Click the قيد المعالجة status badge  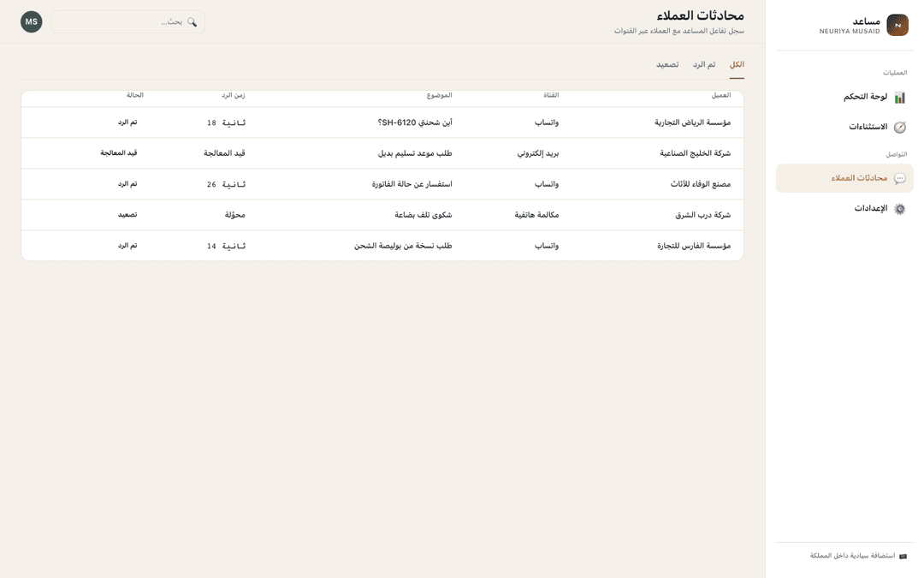click(118, 153)
